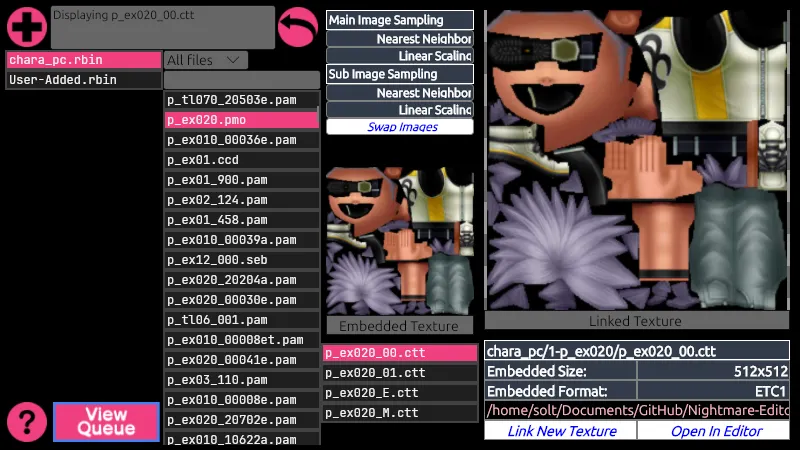The image size is (800, 450).
Task: Click the file search field above list
Action: pos(242,80)
